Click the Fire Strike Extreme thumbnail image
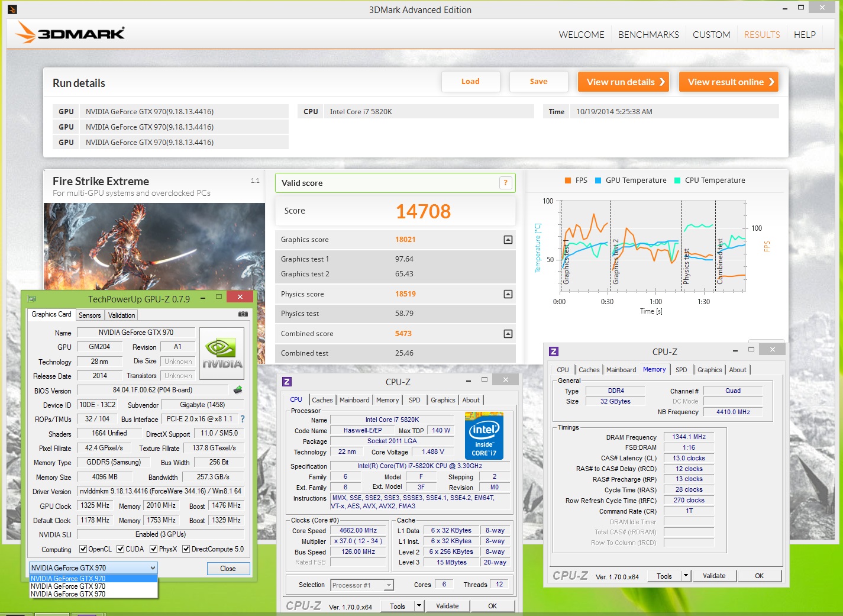The width and height of the screenshot is (843, 616). (x=154, y=246)
